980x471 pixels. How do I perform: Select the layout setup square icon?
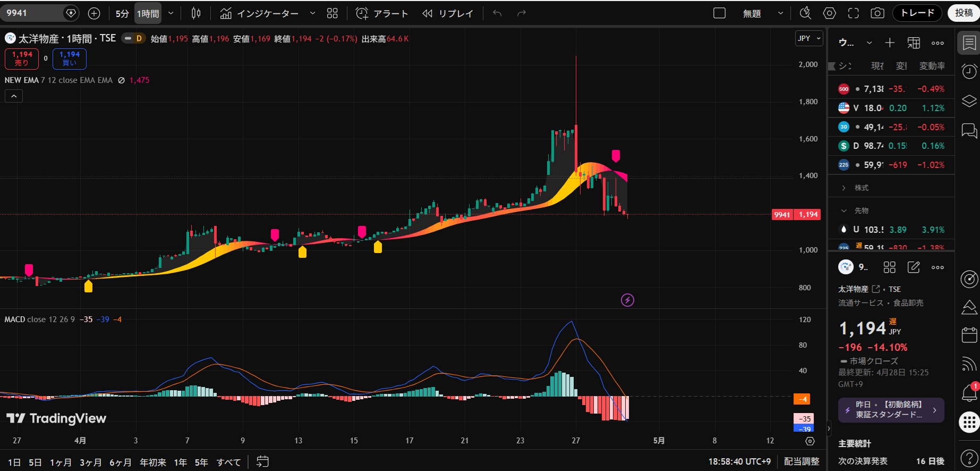pos(719,13)
